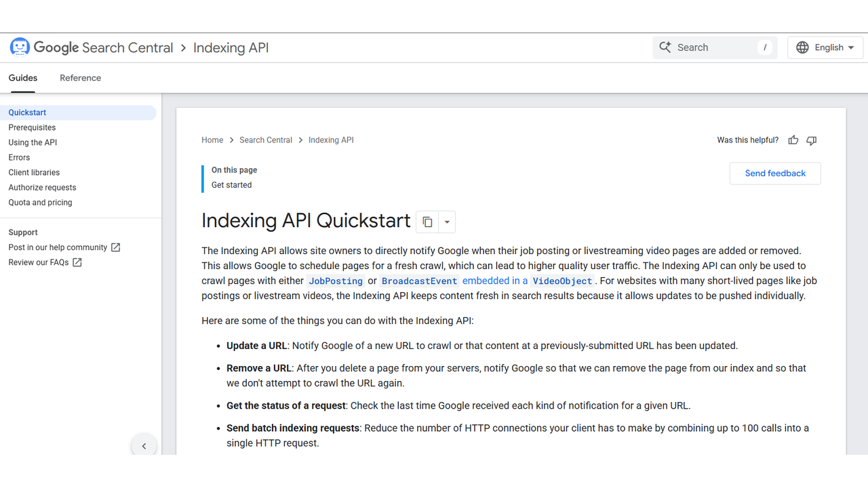Copy page using the copy icon
868x488 pixels.
click(x=427, y=222)
